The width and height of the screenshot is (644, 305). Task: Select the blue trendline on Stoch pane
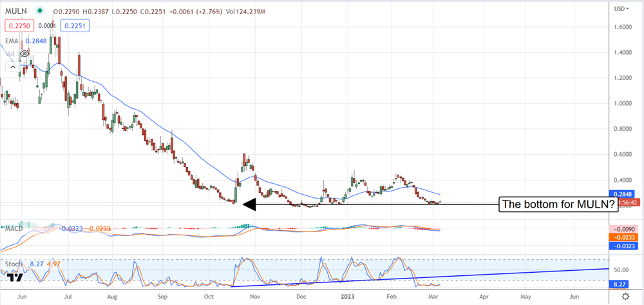419,278
